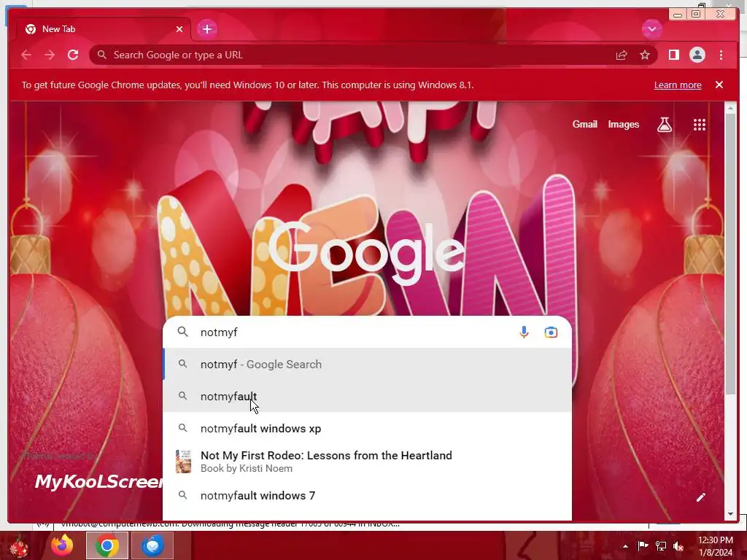
Task: Search by image with camera icon
Action: (551, 332)
